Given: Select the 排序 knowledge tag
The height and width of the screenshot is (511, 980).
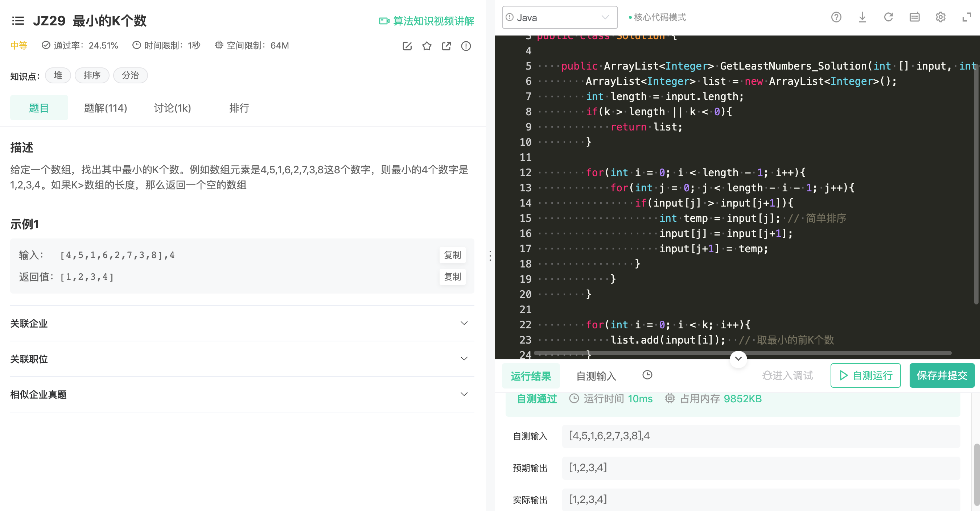Looking at the screenshot, I should 92,75.
